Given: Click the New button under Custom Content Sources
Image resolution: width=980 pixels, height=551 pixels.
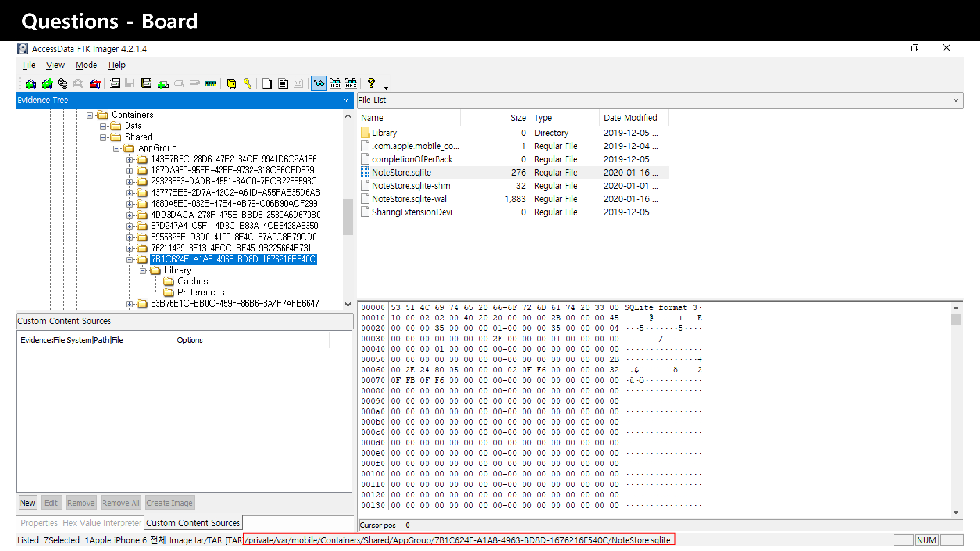Looking at the screenshot, I should tap(28, 503).
